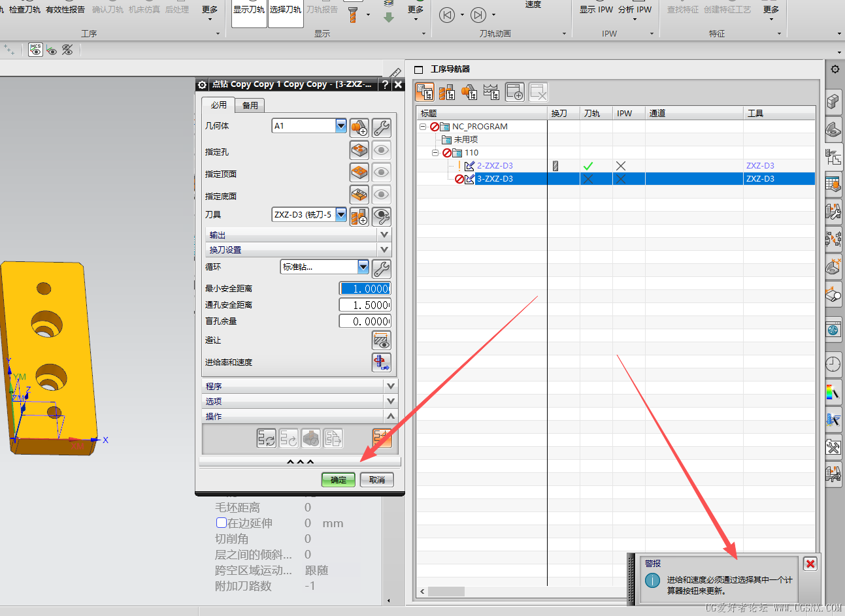Viewport: 845px width, 616px height.
Task: Open the history clock sidebar tab
Action: tap(833, 364)
